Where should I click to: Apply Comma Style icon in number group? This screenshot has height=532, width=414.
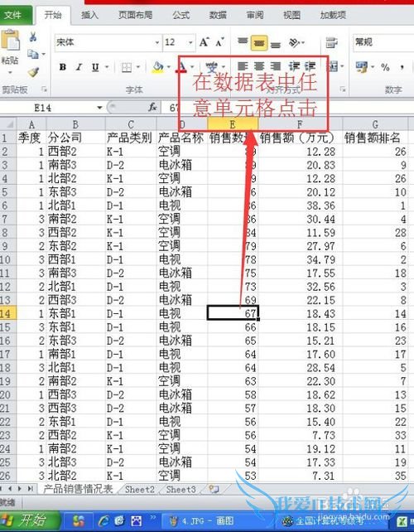coord(402,67)
